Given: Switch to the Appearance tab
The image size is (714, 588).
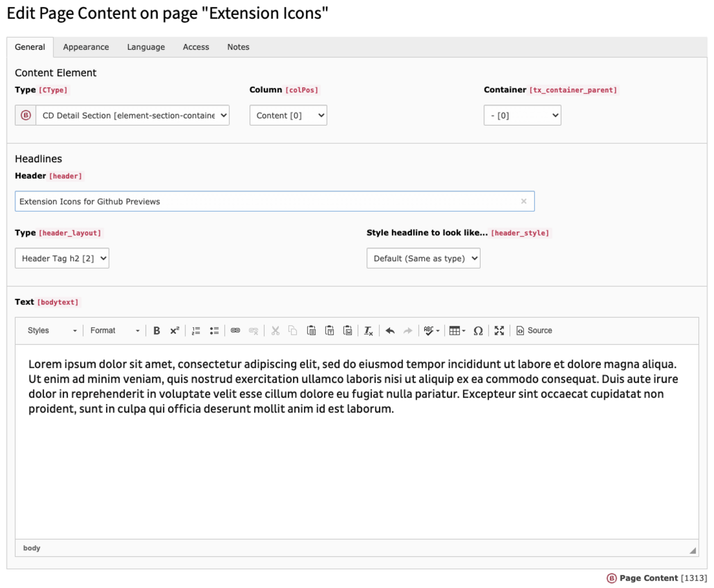Looking at the screenshot, I should (x=86, y=47).
